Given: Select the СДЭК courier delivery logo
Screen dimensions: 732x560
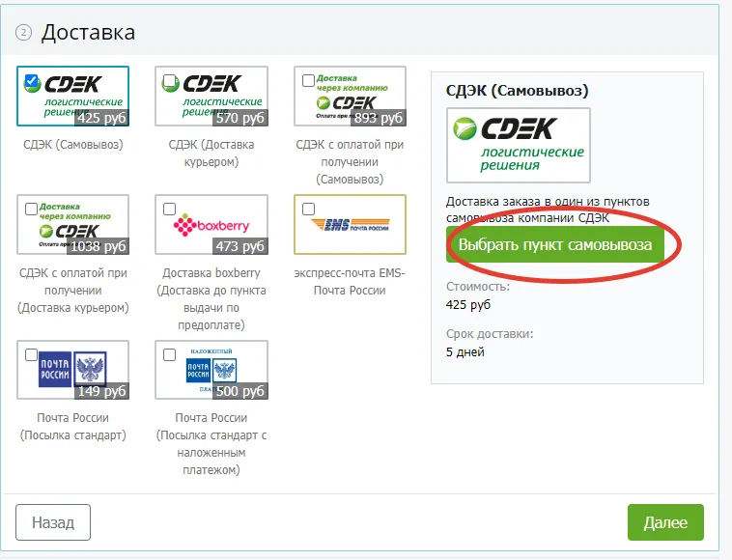Looking at the screenshot, I should (211, 97).
